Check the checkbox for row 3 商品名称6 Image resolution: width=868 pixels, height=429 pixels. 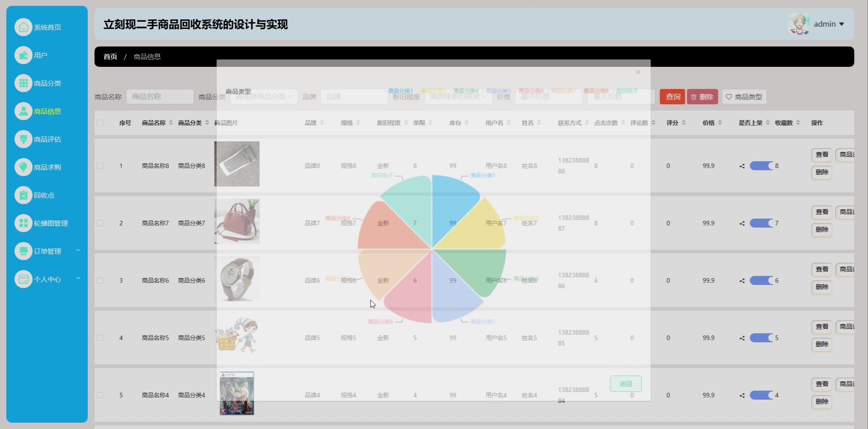tap(100, 280)
